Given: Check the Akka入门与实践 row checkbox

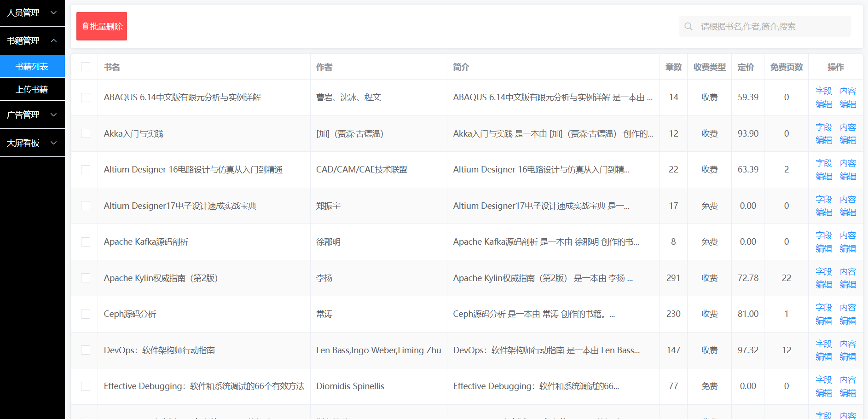Looking at the screenshot, I should click(86, 133).
